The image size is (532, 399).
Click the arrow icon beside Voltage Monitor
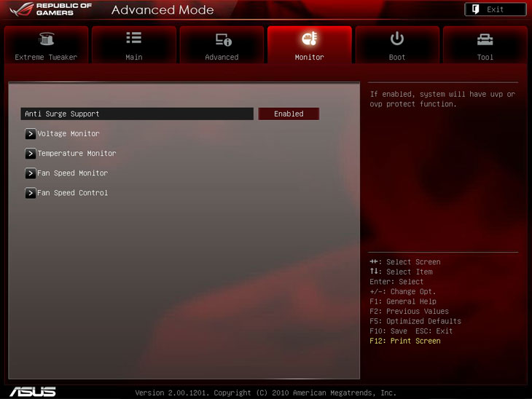[30, 134]
